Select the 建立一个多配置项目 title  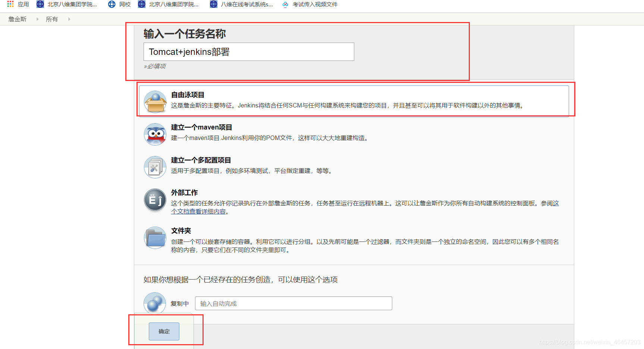[x=201, y=160]
